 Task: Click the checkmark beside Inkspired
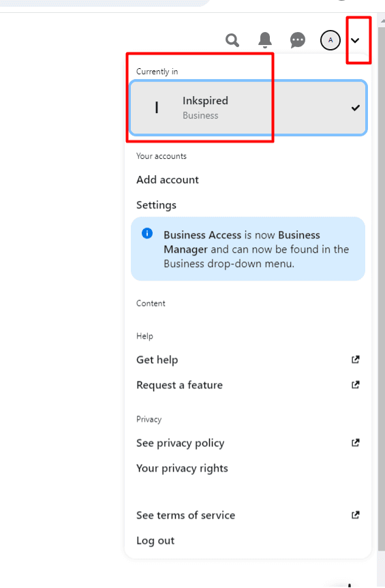pyautogui.click(x=356, y=108)
